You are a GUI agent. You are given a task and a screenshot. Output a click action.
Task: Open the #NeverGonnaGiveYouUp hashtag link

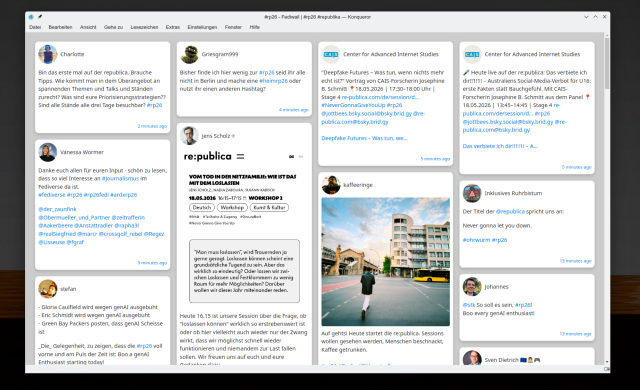click(x=353, y=105)
